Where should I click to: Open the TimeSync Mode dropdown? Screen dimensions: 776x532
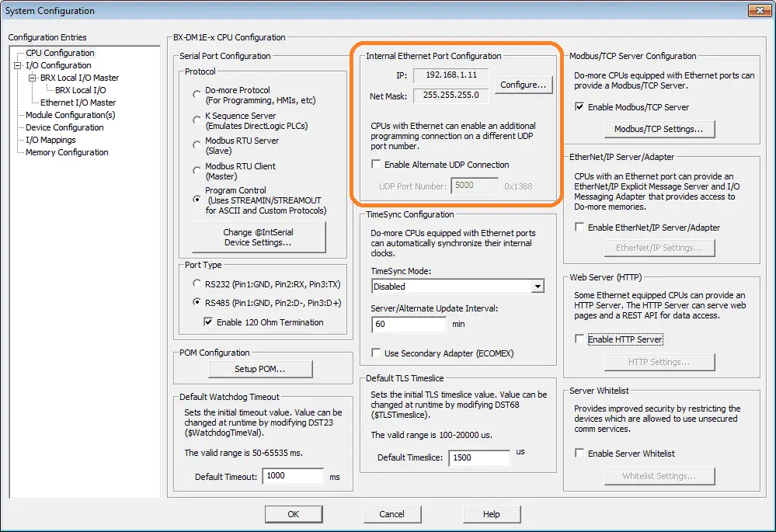coord(538,286)
